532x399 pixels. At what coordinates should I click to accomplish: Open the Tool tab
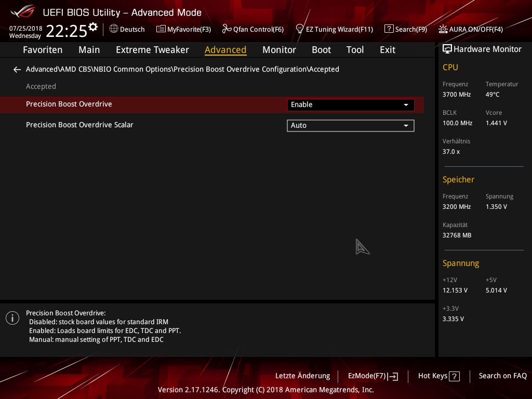355,50
